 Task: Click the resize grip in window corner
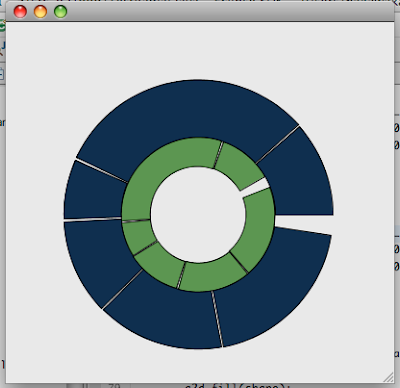[388, 377]
